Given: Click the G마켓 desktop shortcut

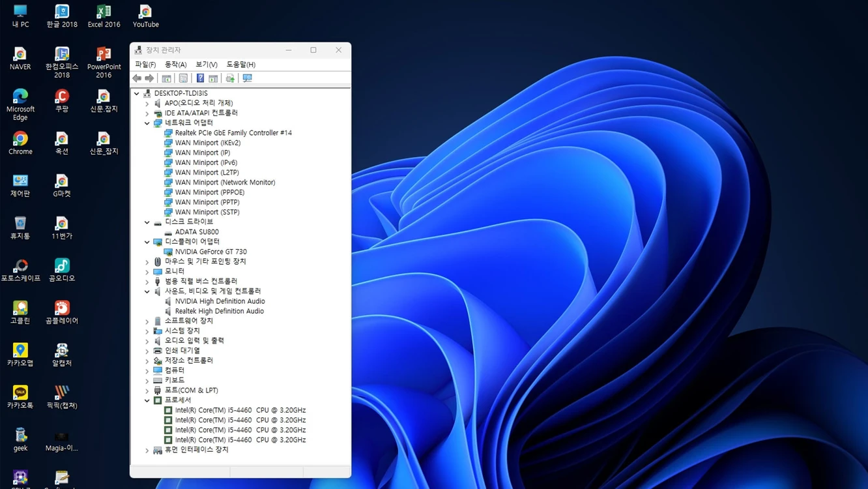Looking at the screenshot, I should coord(62,186).
